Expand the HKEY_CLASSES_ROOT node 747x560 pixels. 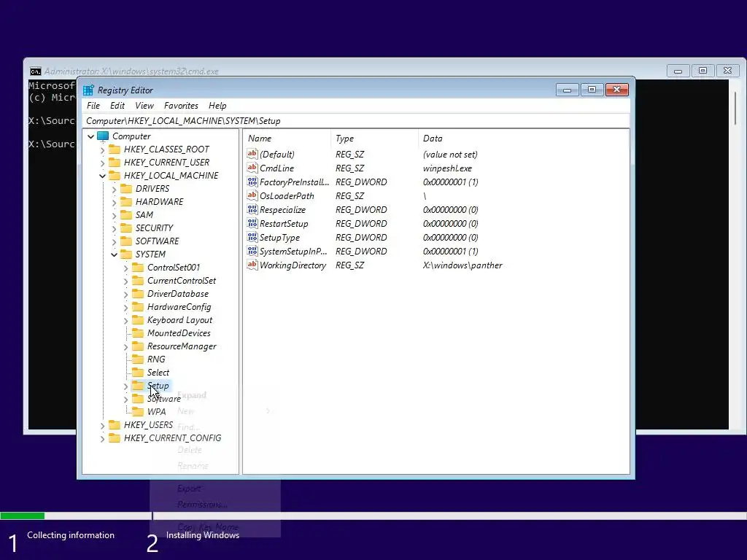point(102,150)
